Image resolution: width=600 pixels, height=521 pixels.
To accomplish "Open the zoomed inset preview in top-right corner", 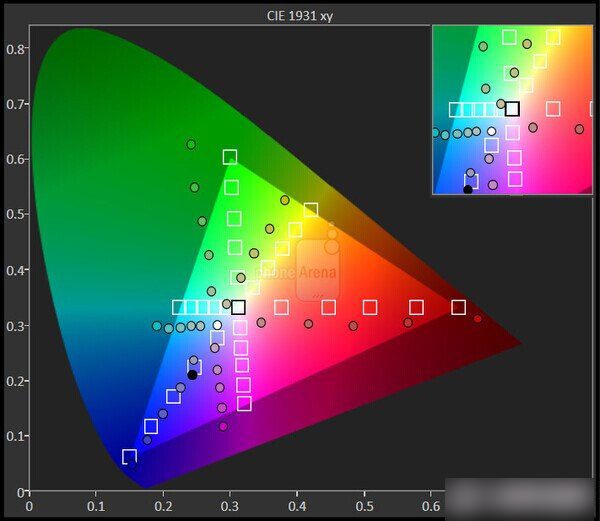I will [x=512, y=110].
